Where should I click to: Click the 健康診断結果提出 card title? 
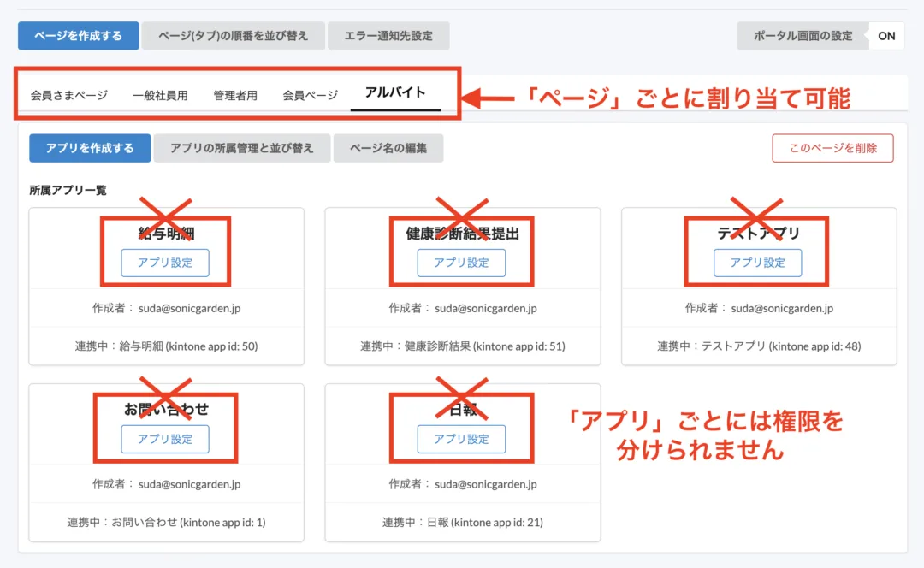[x=463, y=234]
